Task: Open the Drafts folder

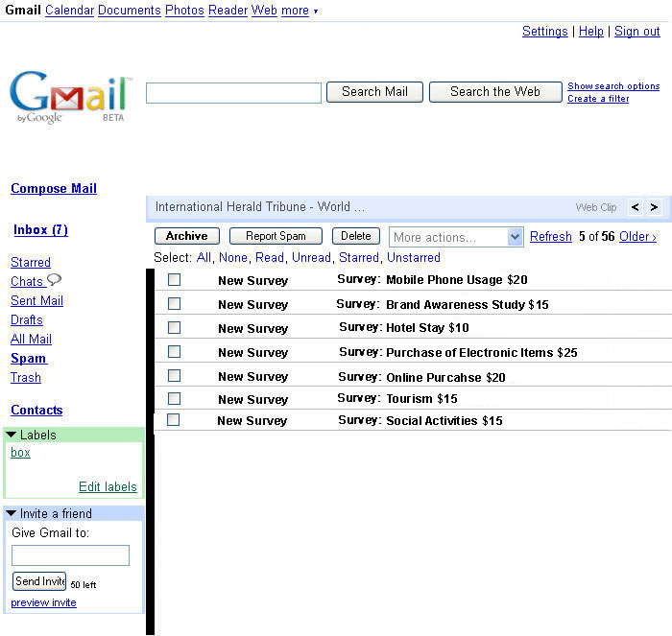Action: click(27, 320)
